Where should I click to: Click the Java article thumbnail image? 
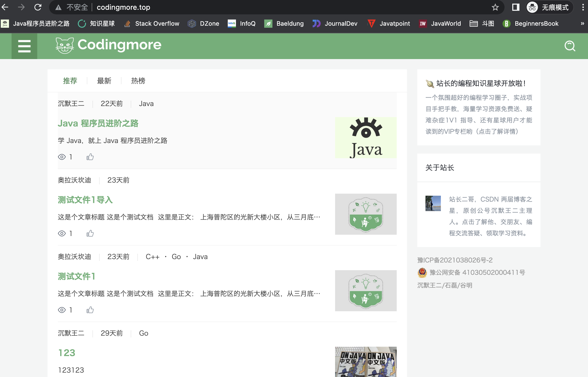tap(366, 138)
